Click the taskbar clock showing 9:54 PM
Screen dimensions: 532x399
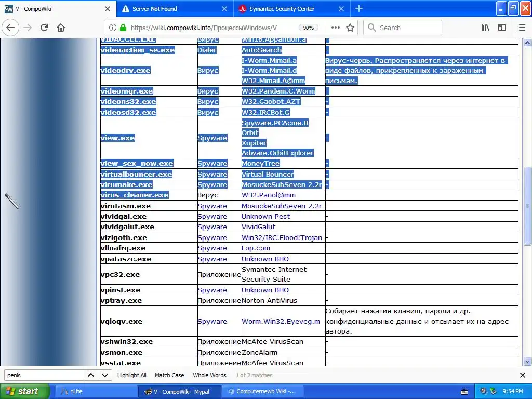[513, 392]
